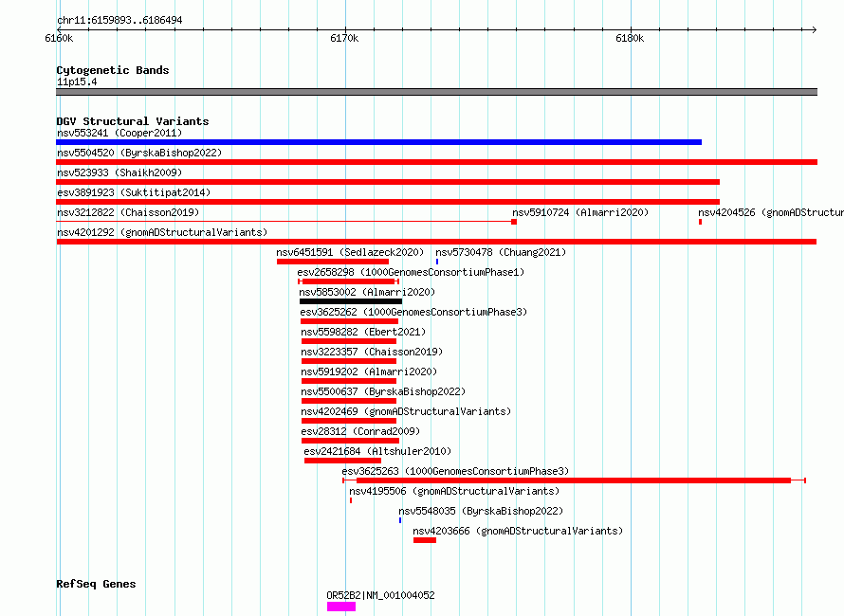This screenshot has height=616, width=844.
Task: Select the RefSeq Genes track title
Action: pyautogui.click(x=96, y=585)
